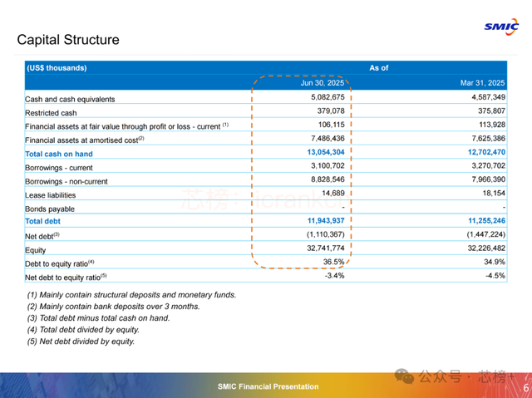Viewport: 532px width, 398px height.
Task: Click the Bonds payable label
Action: click(x=50, y=209)
